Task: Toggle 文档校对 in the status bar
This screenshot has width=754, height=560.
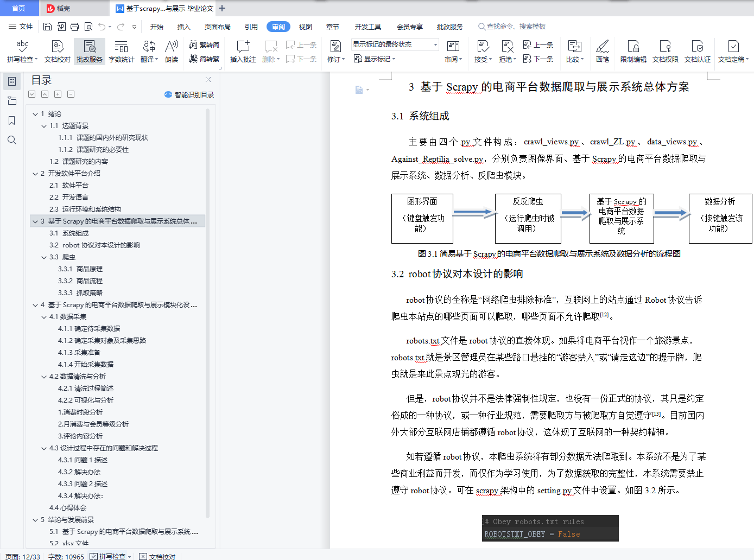Action: [157, 556]
